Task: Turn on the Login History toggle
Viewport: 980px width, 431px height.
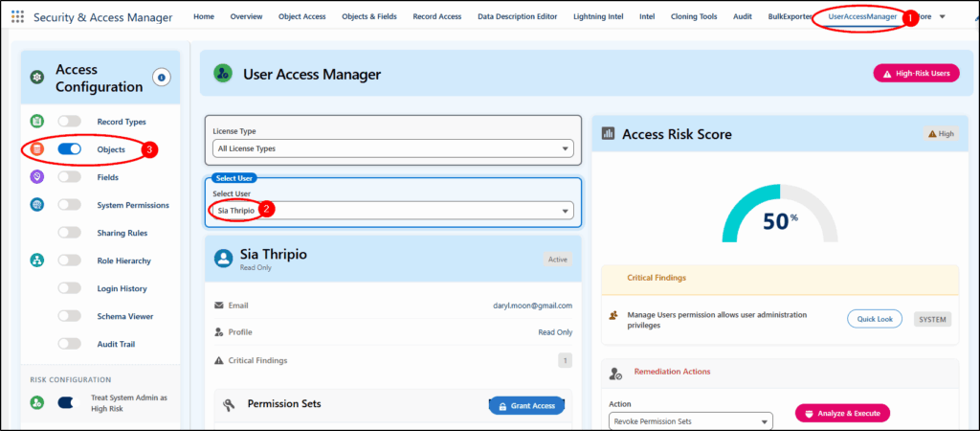Action: 70,288
